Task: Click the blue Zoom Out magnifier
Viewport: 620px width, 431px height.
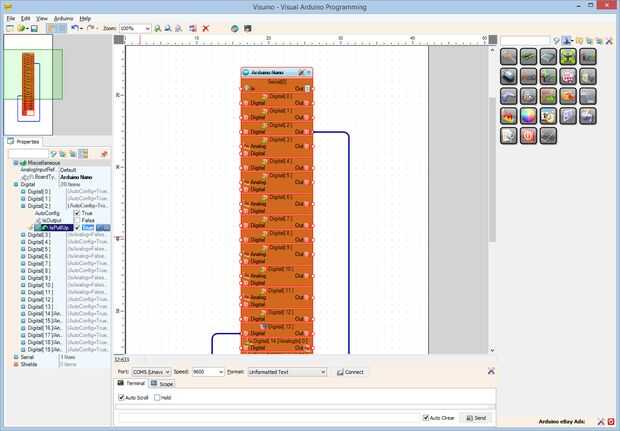Action: pyautogui.click(x=168, y=28)
